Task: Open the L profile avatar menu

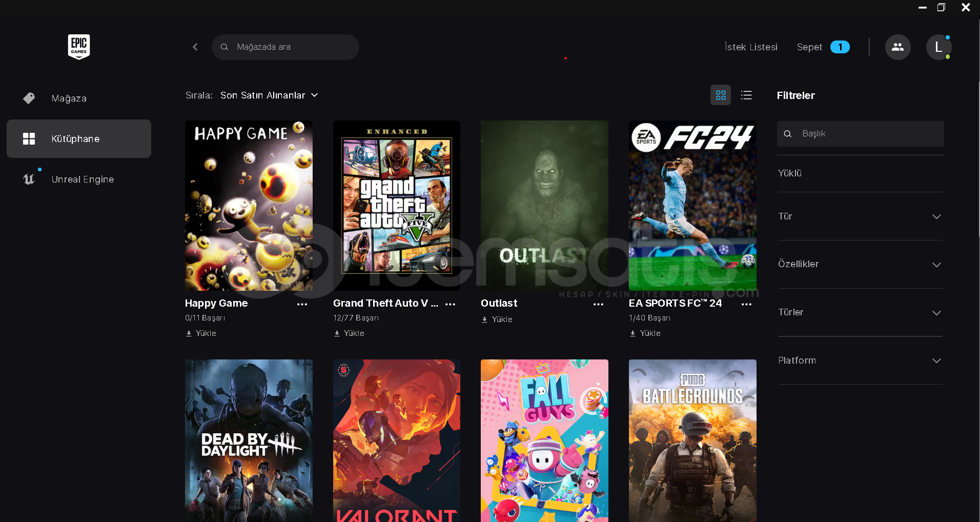Action: click(938, 47)
